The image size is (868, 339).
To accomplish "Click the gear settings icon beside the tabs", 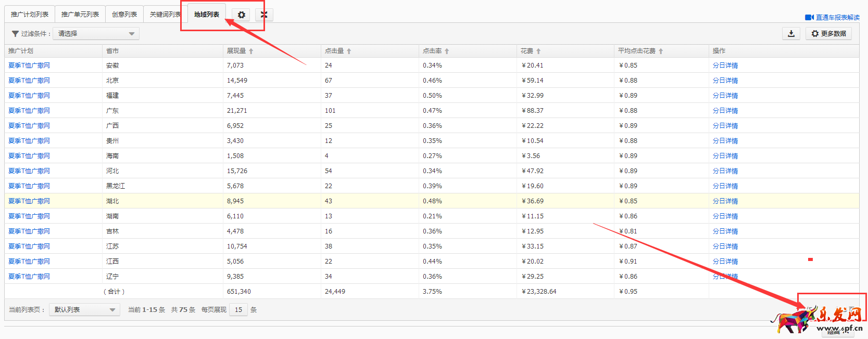I will tap(241, 15).
